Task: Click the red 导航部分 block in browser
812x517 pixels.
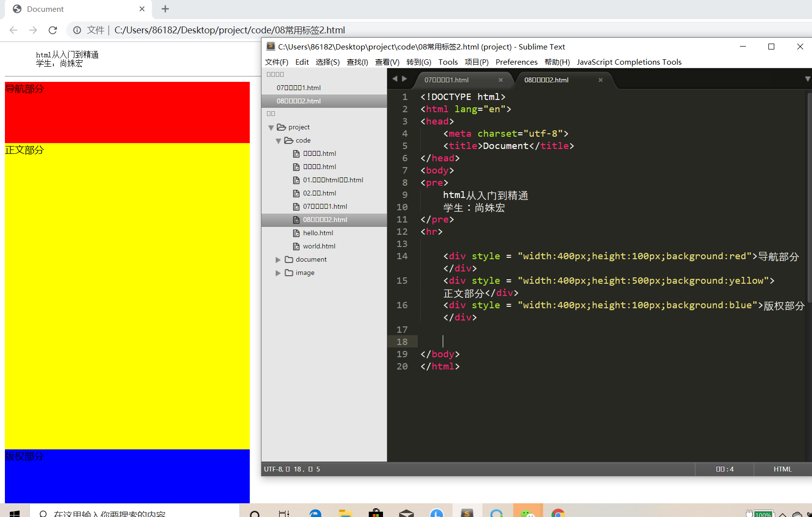Action: 127,112
